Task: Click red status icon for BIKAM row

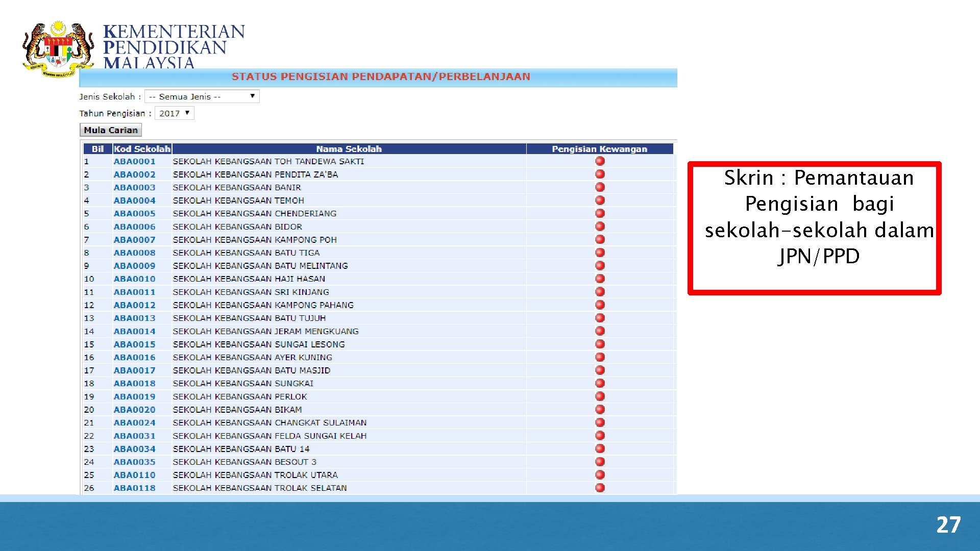Action: [600, 409]
